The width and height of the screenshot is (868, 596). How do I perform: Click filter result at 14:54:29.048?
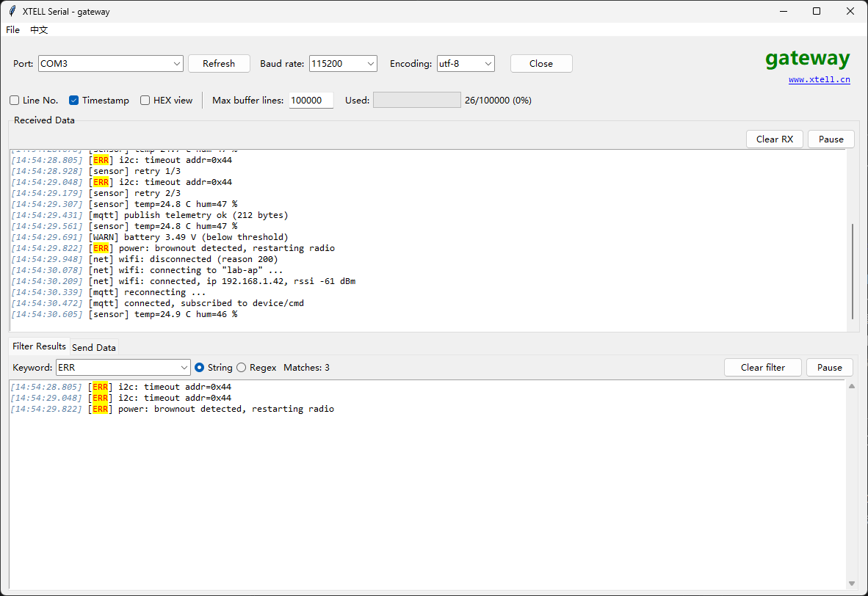click(120, 398)
